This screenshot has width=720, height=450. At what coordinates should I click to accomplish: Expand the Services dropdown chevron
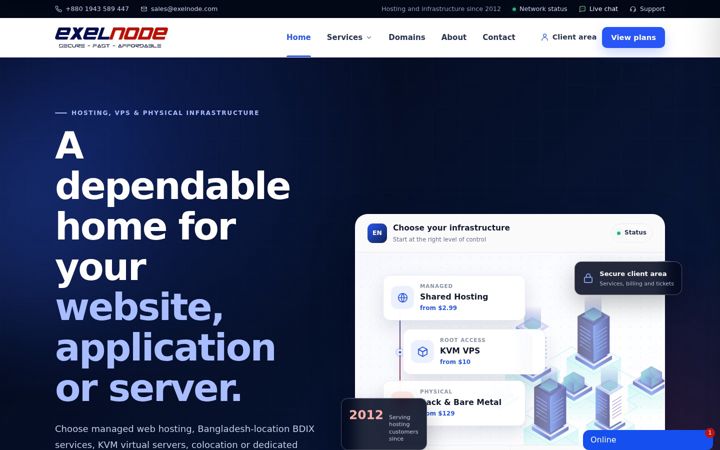pyautogui.click(x=369, y=38)
